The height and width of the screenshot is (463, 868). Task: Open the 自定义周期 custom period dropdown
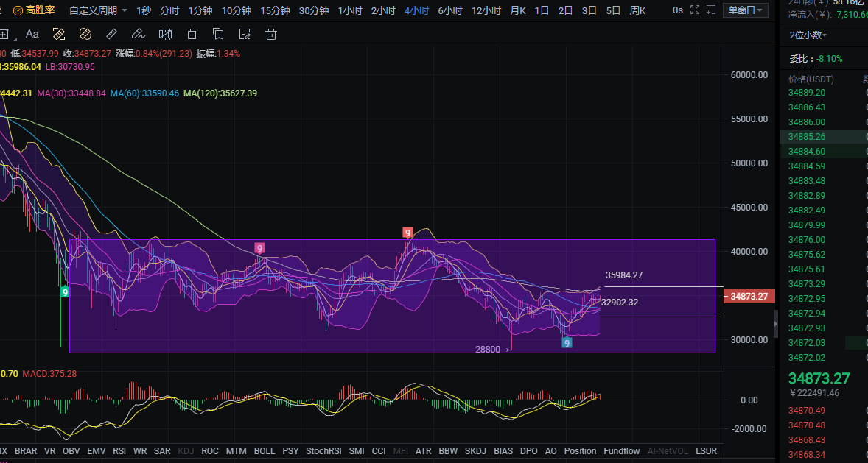tap(98, 10)
